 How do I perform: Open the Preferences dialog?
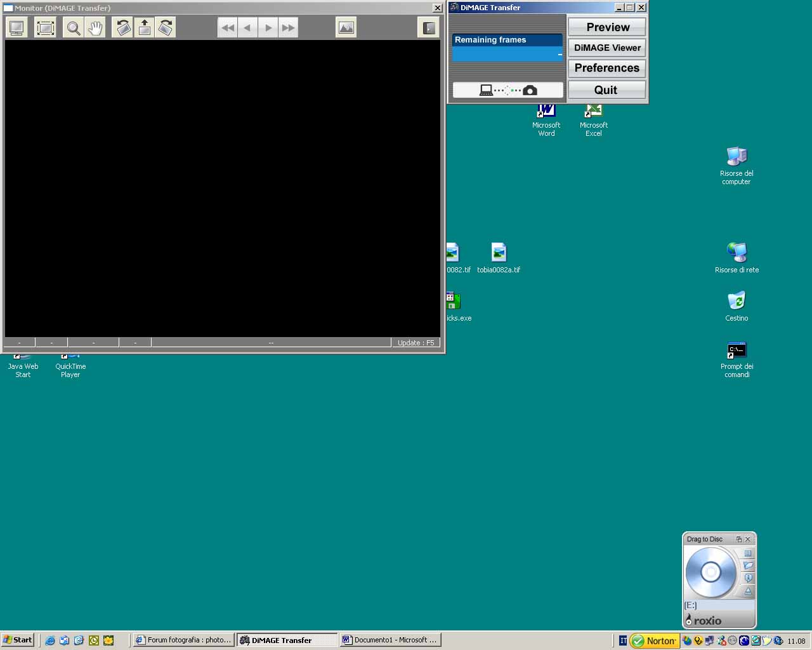[606, 68]
